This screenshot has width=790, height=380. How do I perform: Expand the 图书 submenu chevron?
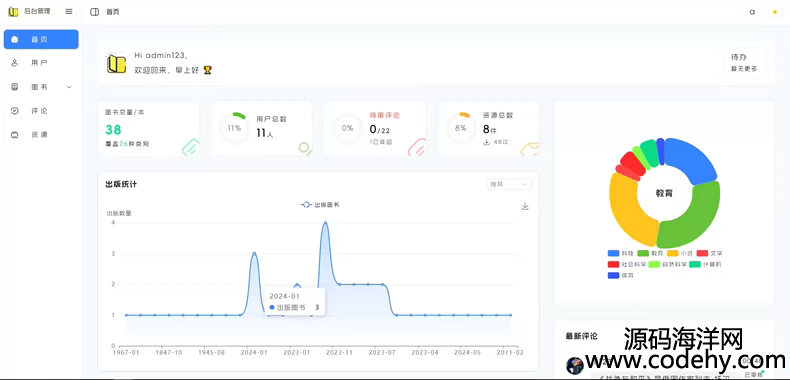click(69, 87)
